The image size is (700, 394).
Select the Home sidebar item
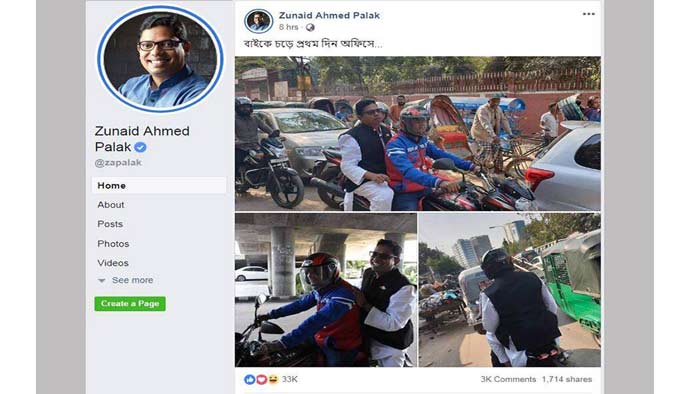[159, 186]
